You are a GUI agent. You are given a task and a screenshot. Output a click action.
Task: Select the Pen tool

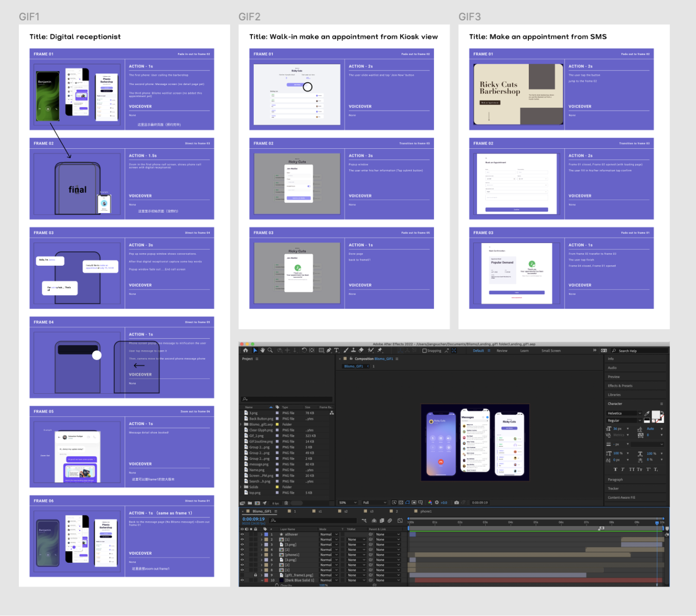point(329,350)
